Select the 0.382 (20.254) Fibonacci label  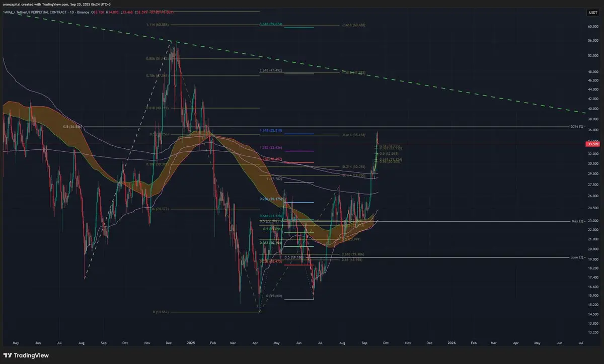[x=271, y=243]
